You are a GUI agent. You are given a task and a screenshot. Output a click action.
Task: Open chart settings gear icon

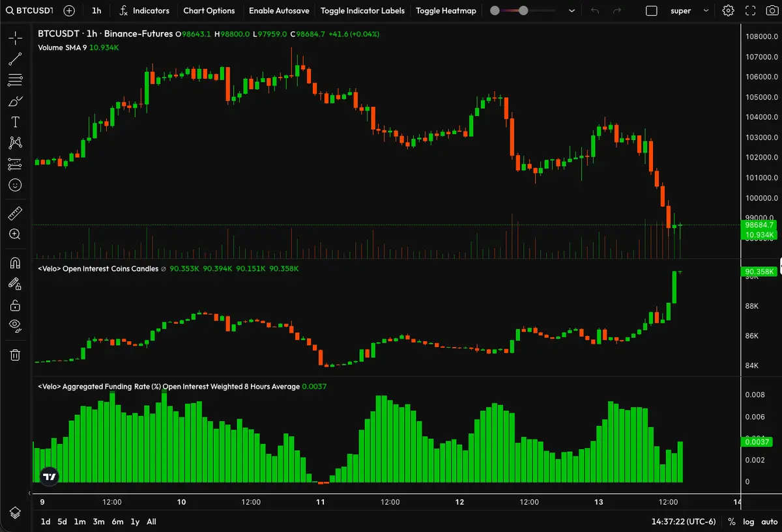point(728,11)
